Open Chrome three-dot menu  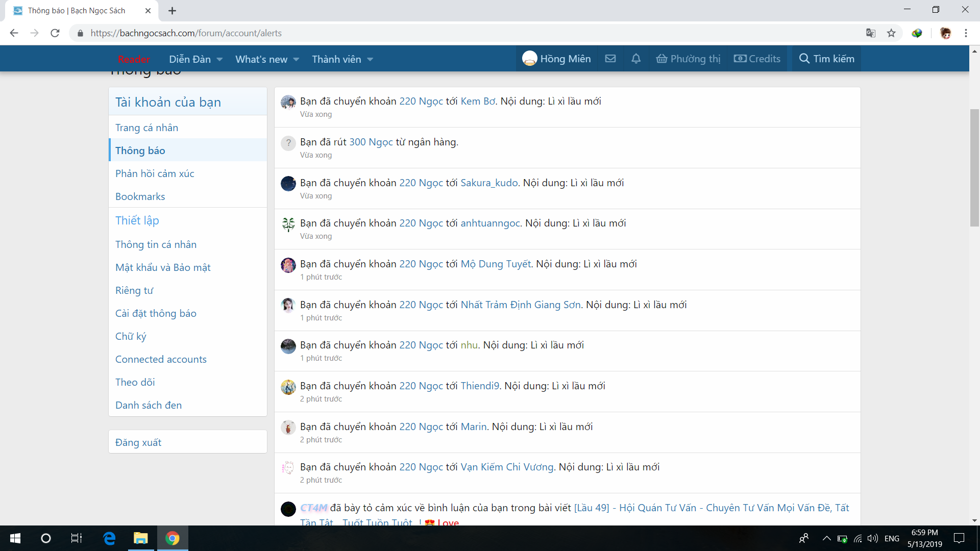point(966,33)
